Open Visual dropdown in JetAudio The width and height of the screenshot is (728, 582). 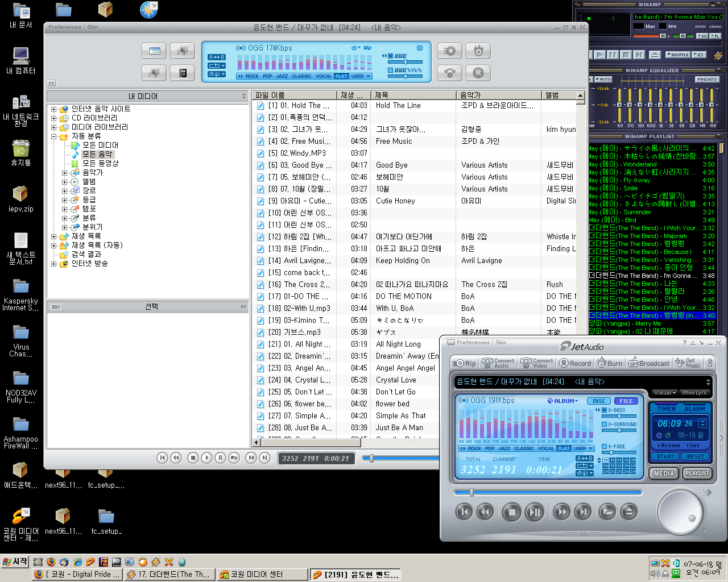click(664, 393)
